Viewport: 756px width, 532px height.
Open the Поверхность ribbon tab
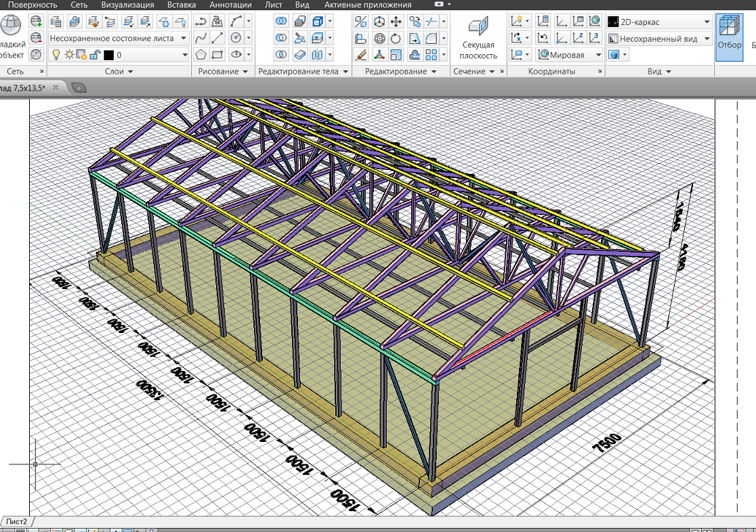coord(33,5)
